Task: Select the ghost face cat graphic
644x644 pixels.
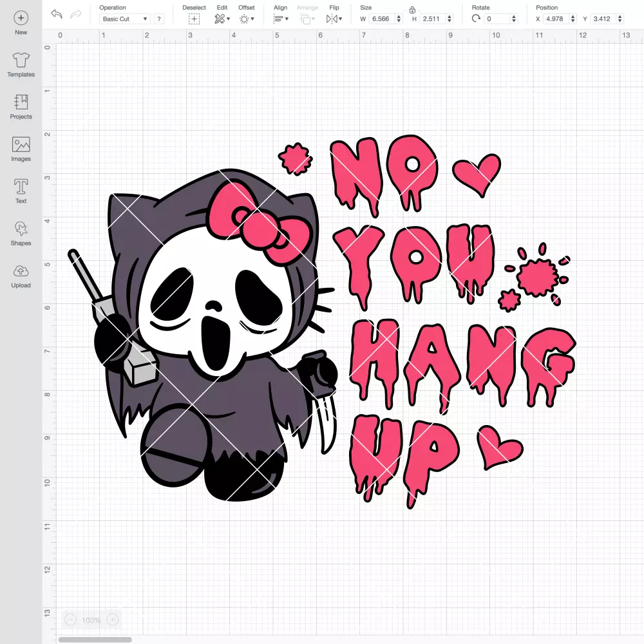Action: (x=203, y=335)
